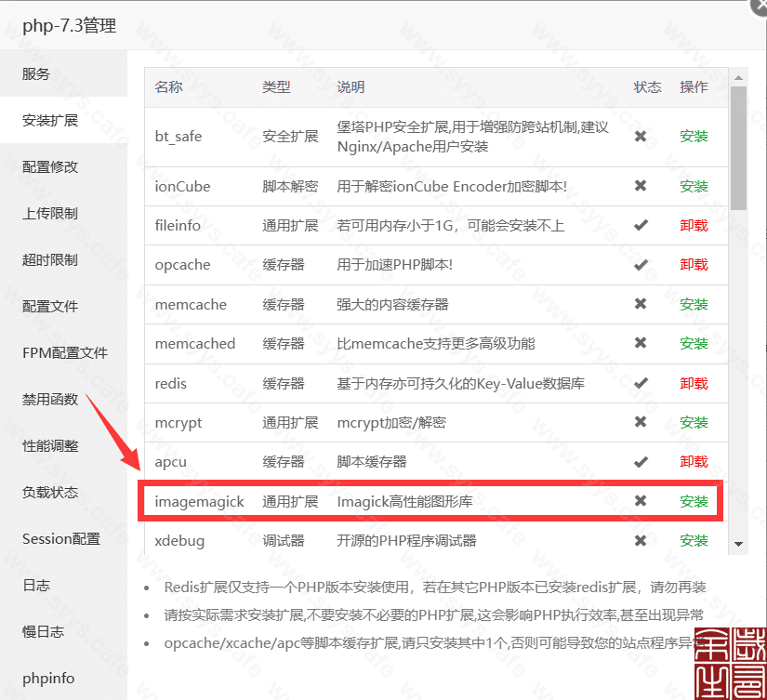
Task: Select the 禁用函数 sidebar item
Action: point(50,400)
